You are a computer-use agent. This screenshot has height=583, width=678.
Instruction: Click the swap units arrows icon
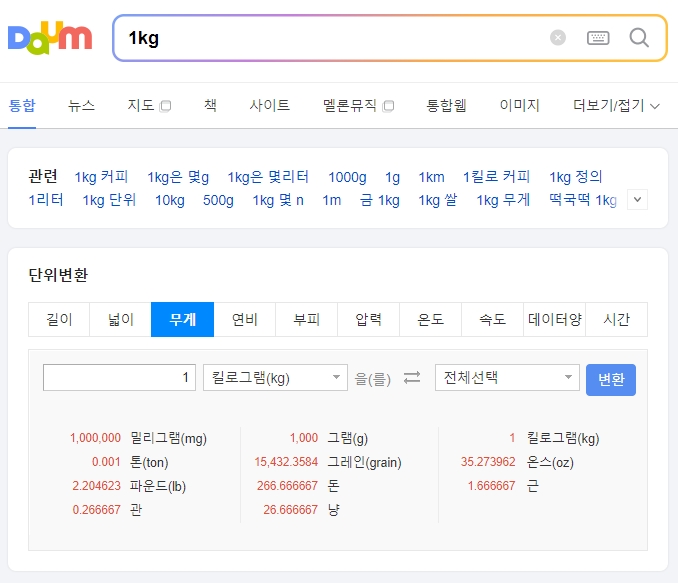(412, 378)
